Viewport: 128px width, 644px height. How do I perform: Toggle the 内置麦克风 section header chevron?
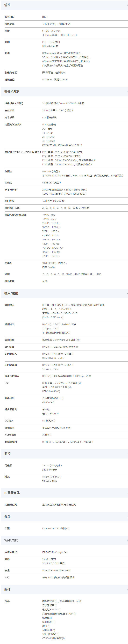point(127,493)
